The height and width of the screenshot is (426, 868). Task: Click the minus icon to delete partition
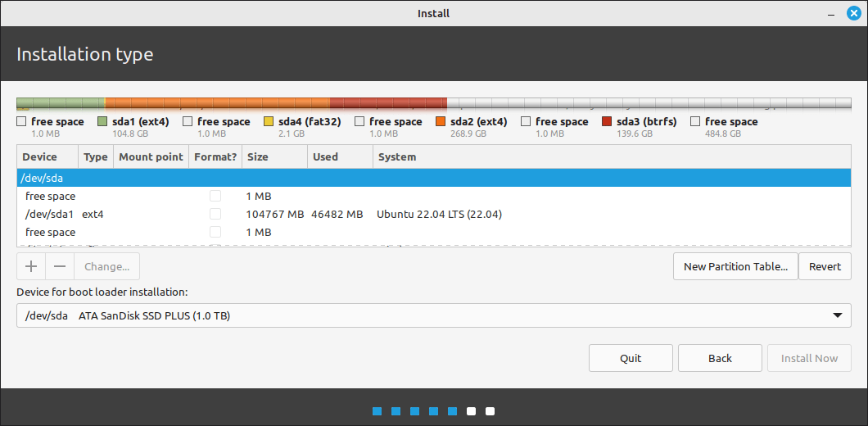pyautogui.click(x=60, y=266)
